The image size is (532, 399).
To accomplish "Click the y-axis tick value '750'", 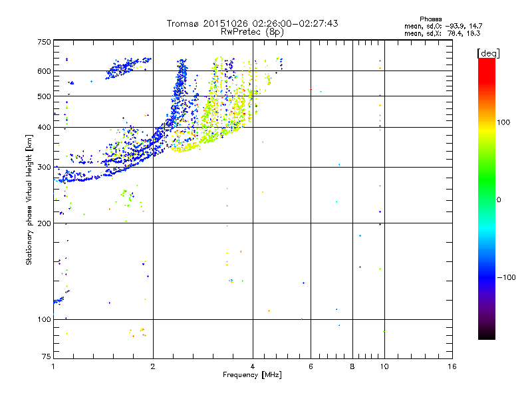I will click(44, 42).
